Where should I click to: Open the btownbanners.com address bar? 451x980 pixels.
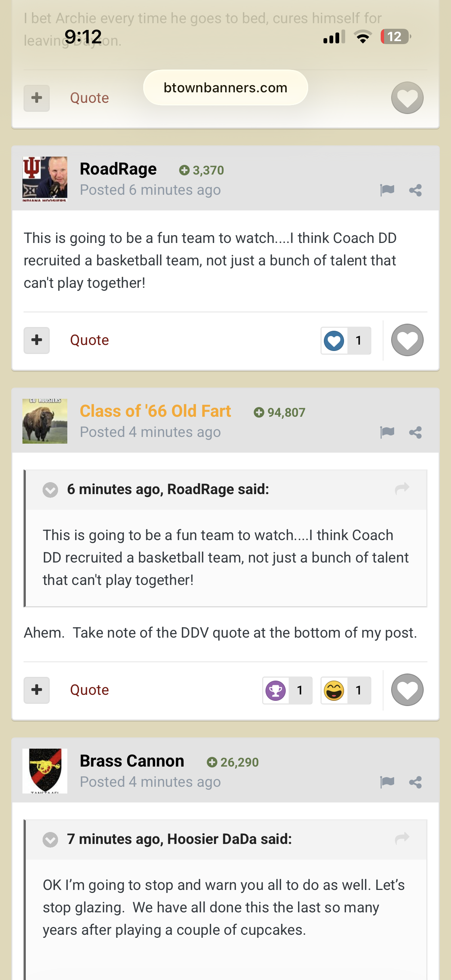click(225, 87)
